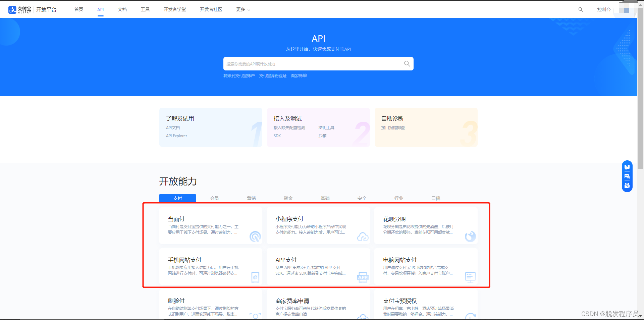Select the 会员 capability tab

point(214,198)
